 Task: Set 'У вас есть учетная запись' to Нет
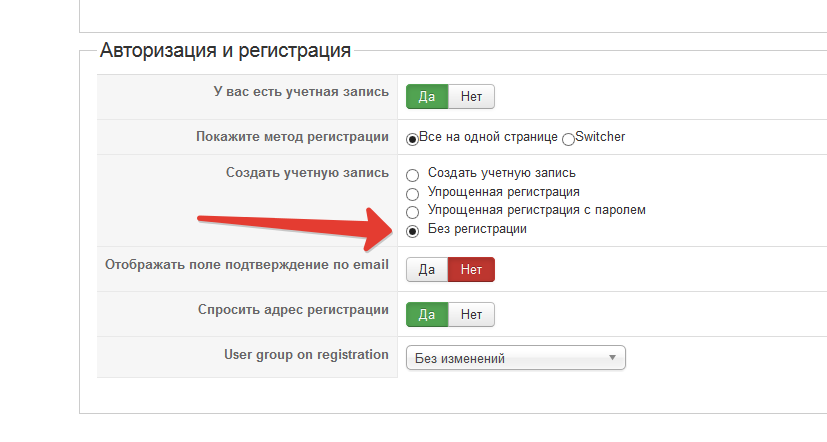click(471, 97)
